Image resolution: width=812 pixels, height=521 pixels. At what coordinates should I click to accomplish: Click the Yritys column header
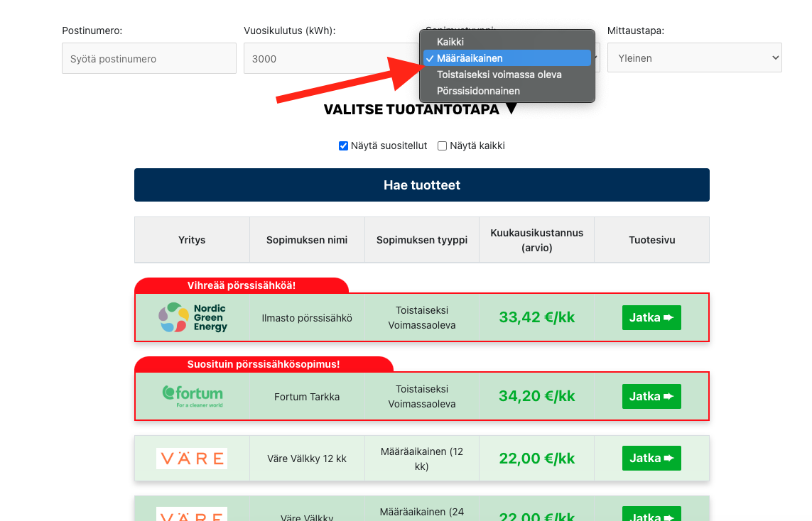[x=191, y=239]
